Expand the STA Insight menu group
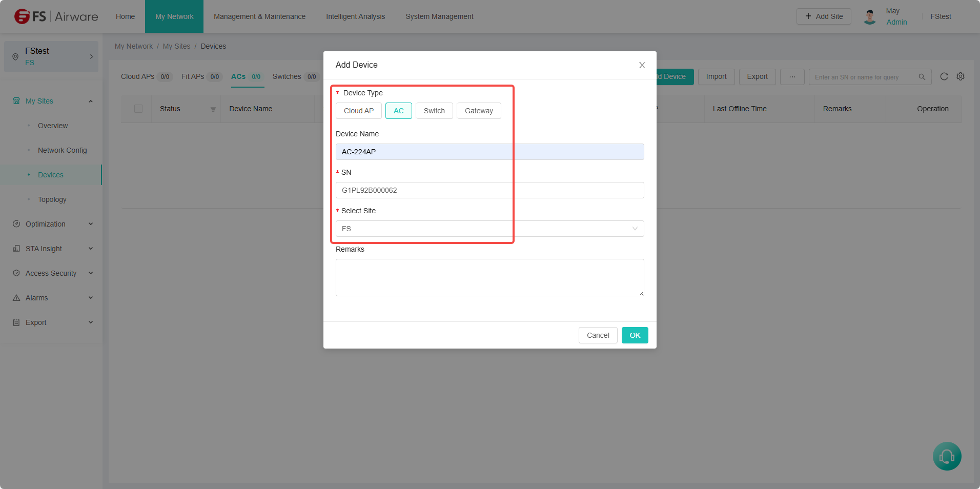 point(91,249)
